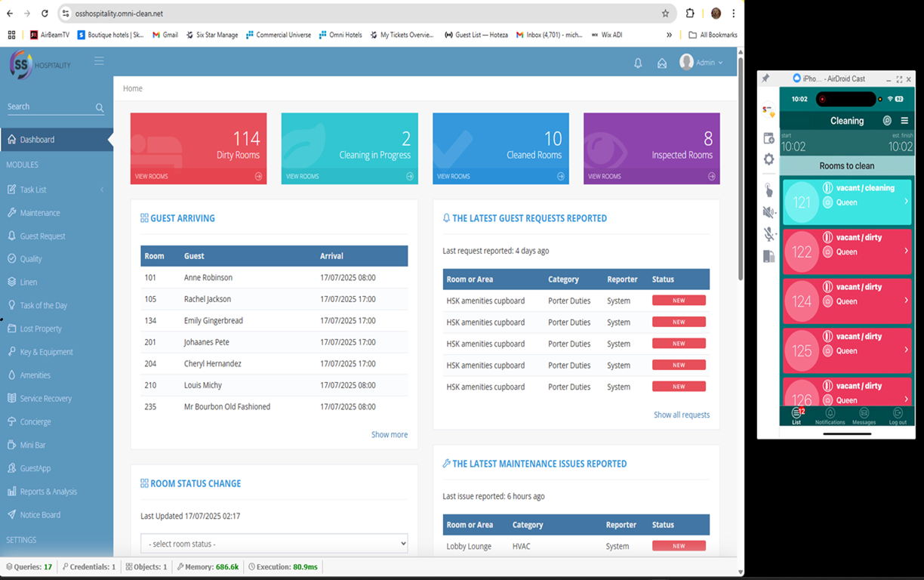Open the notifications bell in the header
The width and height of the screenshot is (924, 580).
[x=637, y=63]
